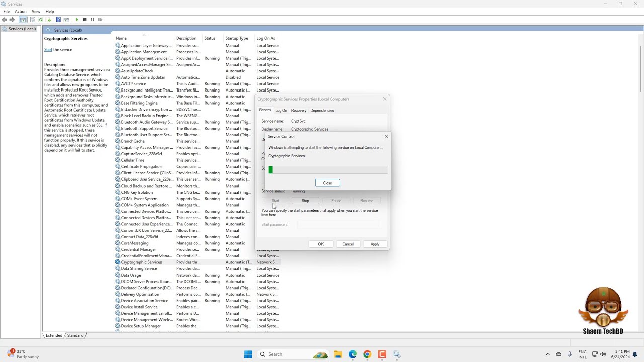The image size is (644, 362).
Task: Click Cancel in Cryptographic Services Properties
Action: (348, 244)
